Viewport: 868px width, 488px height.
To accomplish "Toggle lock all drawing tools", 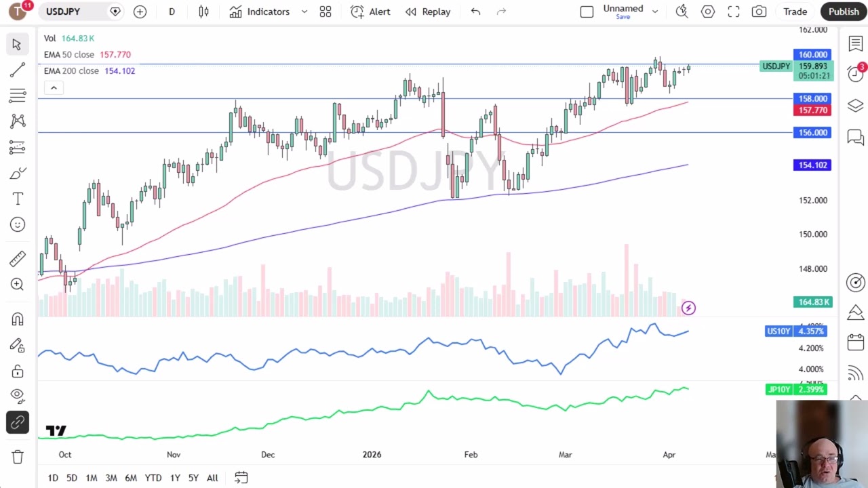I will (17, 371).
